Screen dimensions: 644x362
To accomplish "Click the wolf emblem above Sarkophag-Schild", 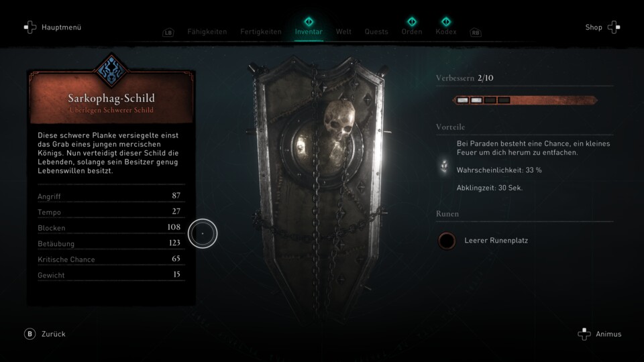I will (x=111, y=70).
